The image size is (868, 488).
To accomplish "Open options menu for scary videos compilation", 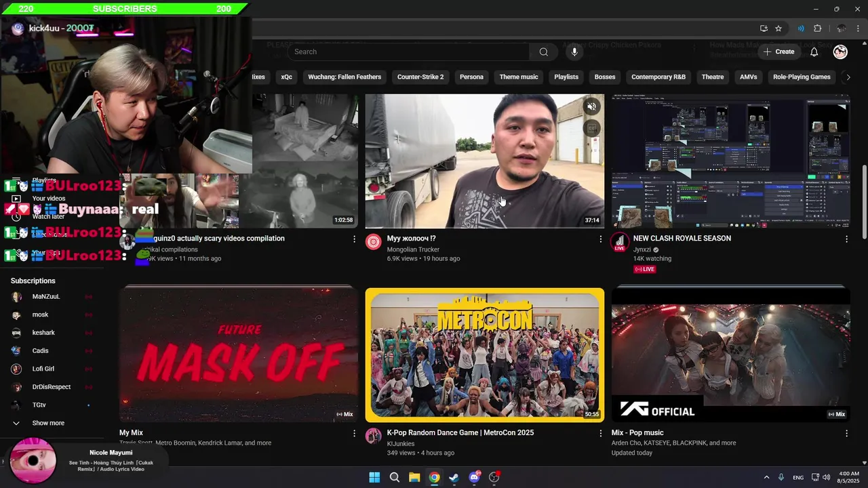I will (354, 239).
